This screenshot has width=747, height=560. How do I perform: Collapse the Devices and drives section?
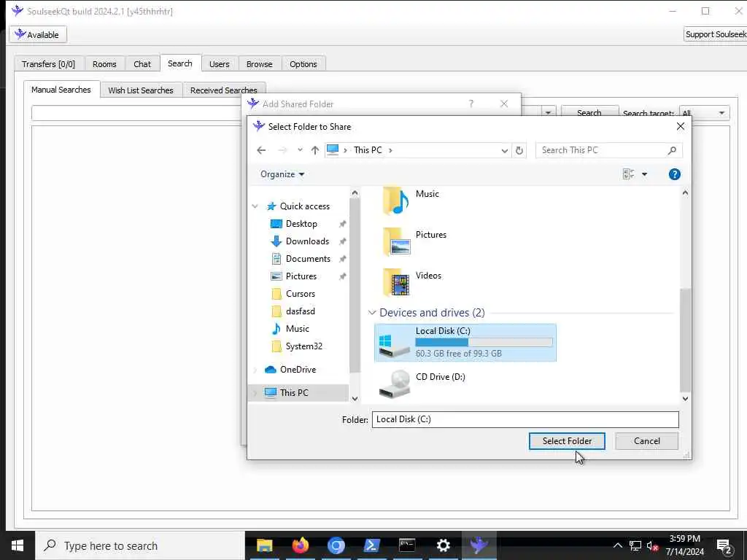372,313
